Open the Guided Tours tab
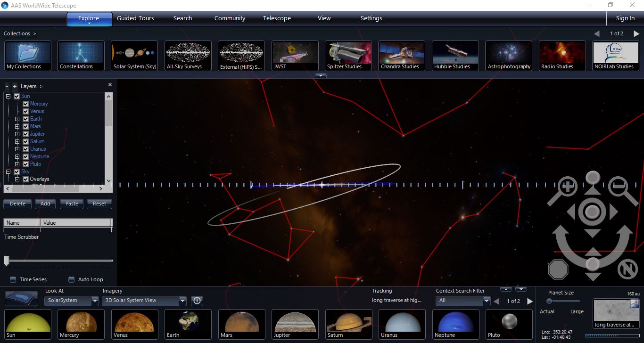The image size is (644, 343). click(135, 18)
